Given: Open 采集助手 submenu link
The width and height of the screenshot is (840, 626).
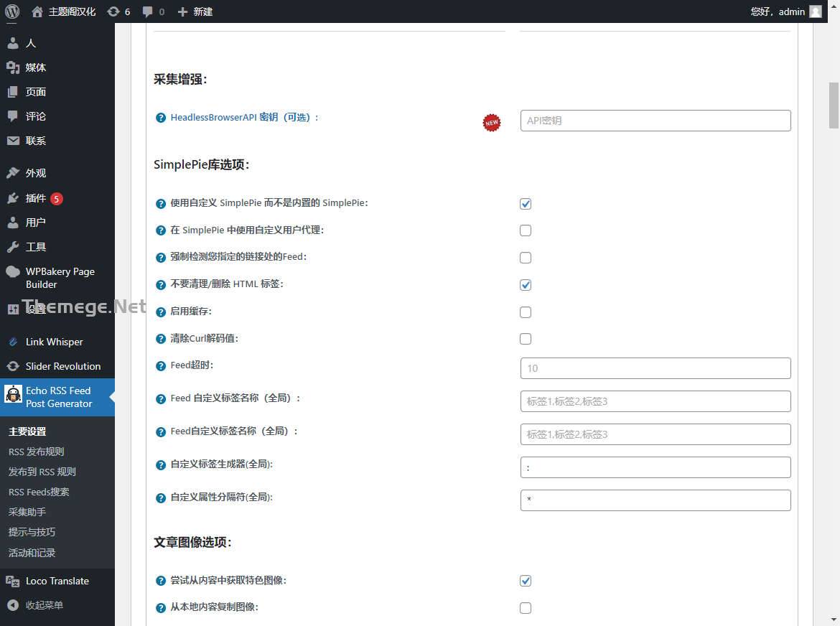Looking at the screenshot, I should [27, 512].
